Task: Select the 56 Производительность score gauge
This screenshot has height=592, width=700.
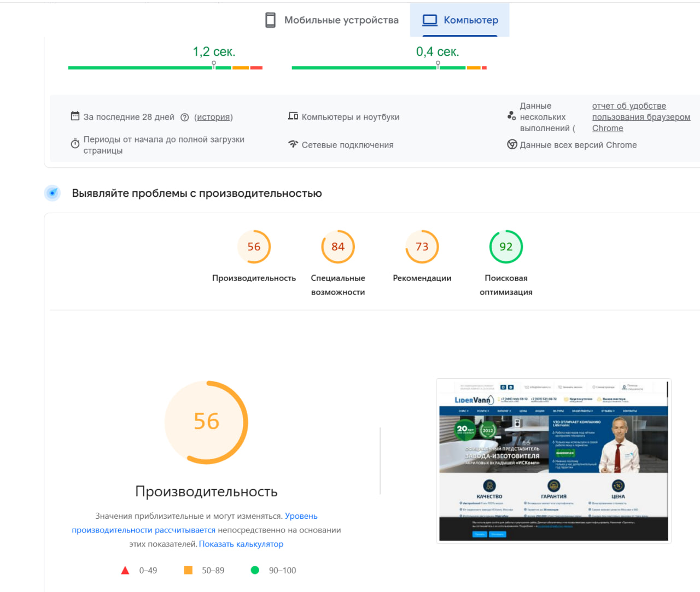Action: click(254, 247)
